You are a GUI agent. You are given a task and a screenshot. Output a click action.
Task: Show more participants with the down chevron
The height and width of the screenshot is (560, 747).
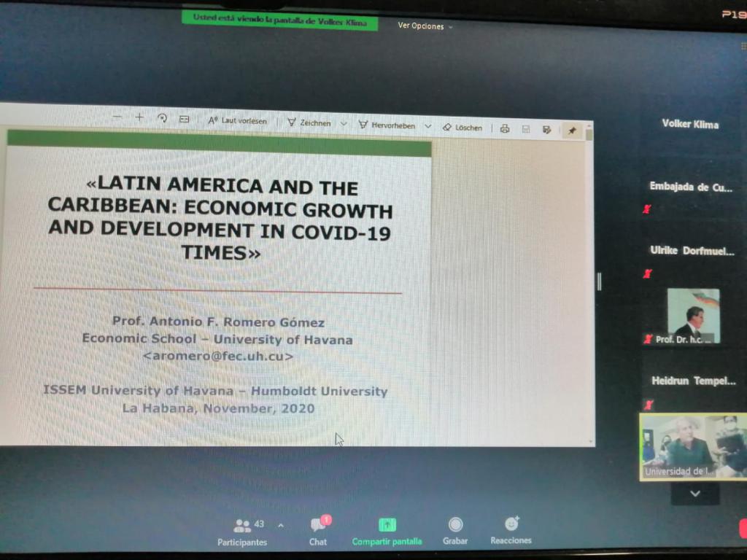point(695,494)
